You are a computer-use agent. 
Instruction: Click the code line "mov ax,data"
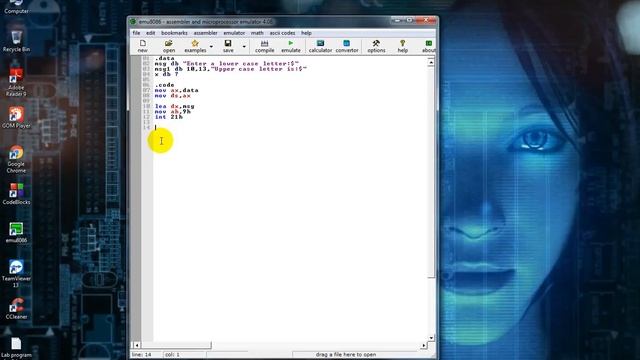tap(176, 90)
